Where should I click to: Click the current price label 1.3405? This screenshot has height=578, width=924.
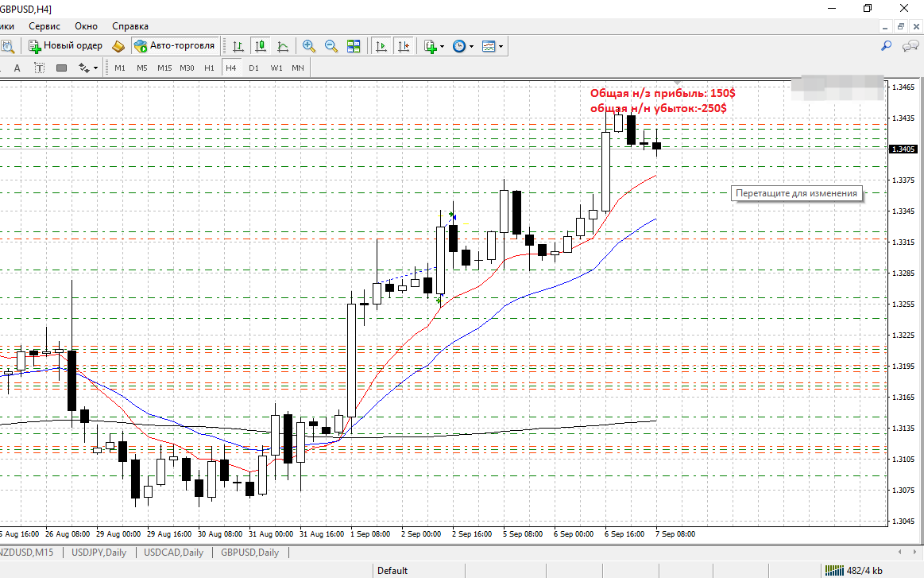[x=903, y=149]
